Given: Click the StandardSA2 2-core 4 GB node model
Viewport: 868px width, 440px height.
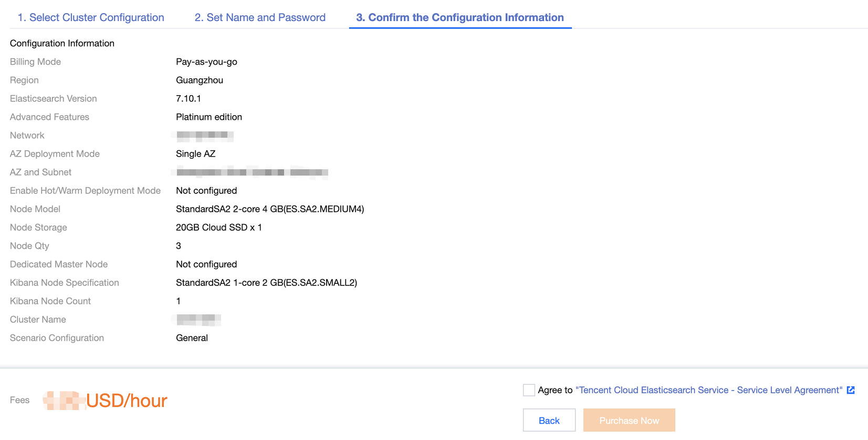Looking at the screenshot, I should 270,209.
